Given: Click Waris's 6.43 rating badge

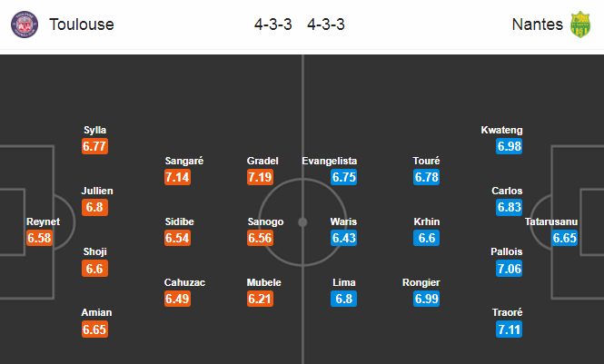Looking at the screenshot, I should click(343, 238).
